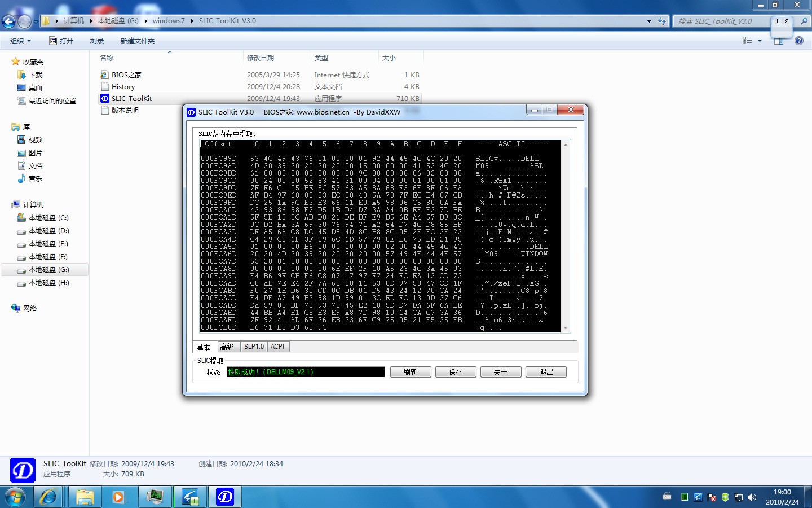Select the BIOS之家 shortcut file

126,75
